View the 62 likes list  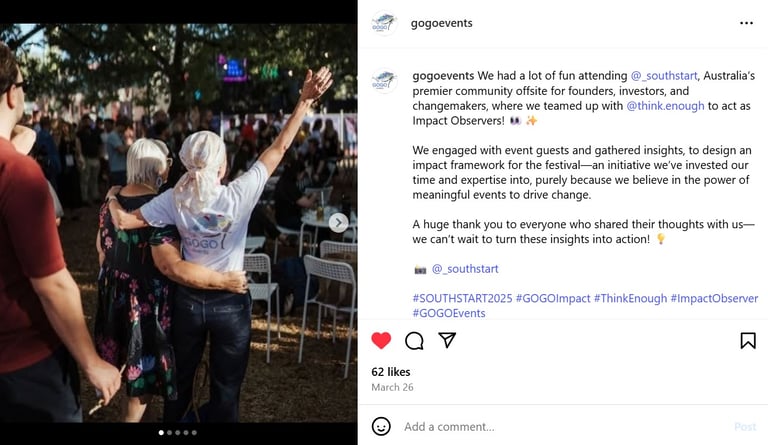[391, 372]
